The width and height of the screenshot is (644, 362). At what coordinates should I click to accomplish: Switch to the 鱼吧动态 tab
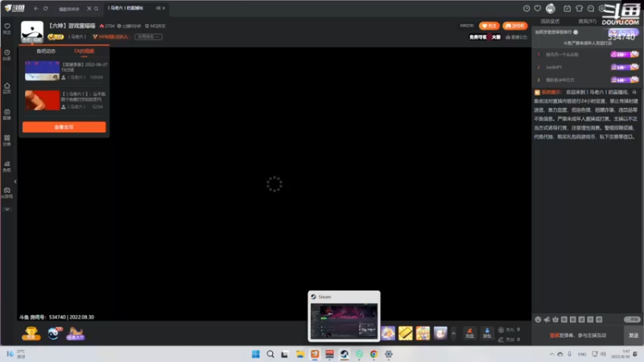[46, 51]
